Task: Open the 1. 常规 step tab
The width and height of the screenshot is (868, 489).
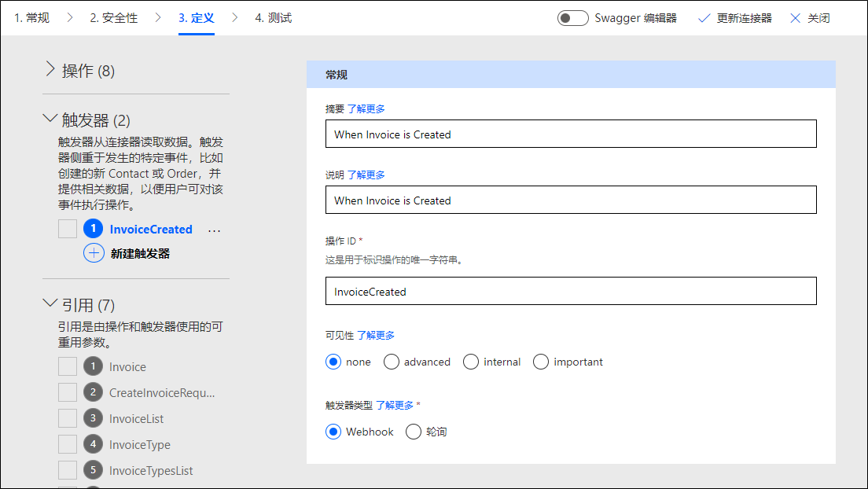Action: (31, 18)
